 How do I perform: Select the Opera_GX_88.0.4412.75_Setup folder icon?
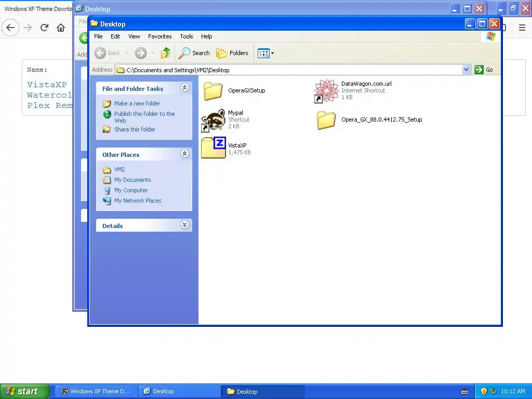coord(326,120)
